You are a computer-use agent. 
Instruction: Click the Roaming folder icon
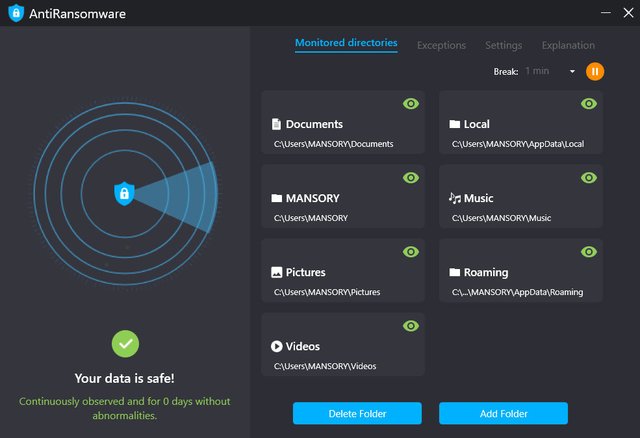click(454, 272)
